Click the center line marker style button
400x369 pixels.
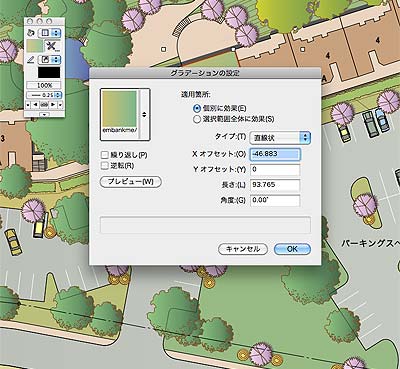click(44, 105)
